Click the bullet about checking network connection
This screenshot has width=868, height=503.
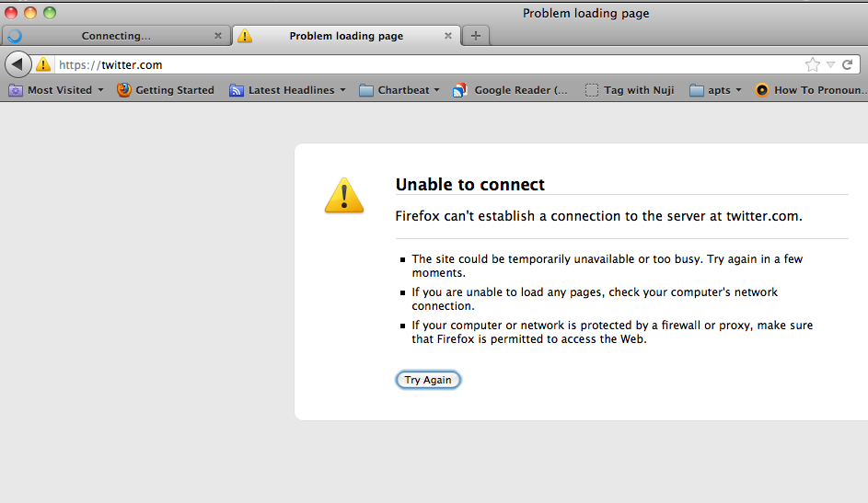point(595,299)
